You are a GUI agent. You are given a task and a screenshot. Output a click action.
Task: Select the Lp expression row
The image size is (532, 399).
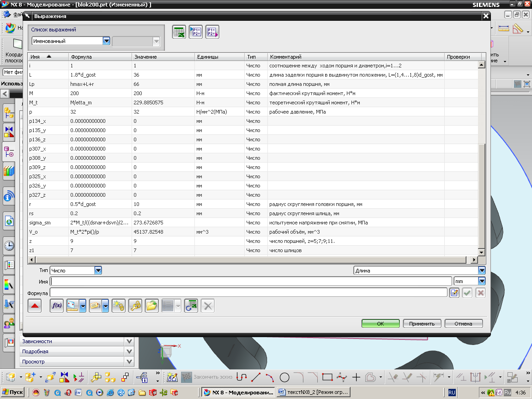[253, 84]
